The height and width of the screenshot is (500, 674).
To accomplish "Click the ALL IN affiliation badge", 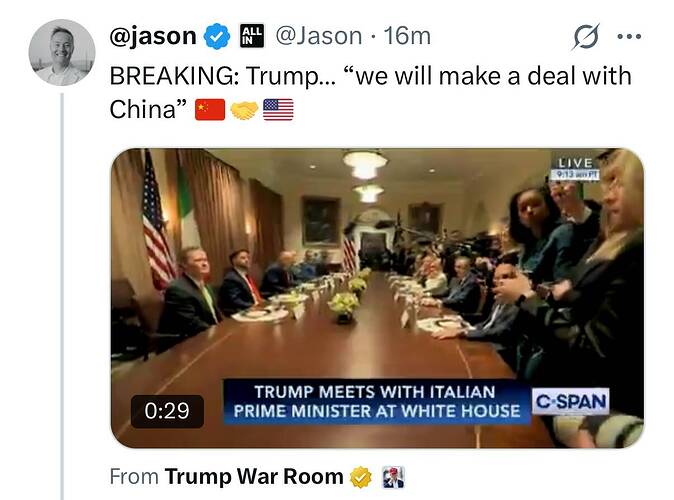I will tap(251, 36).
